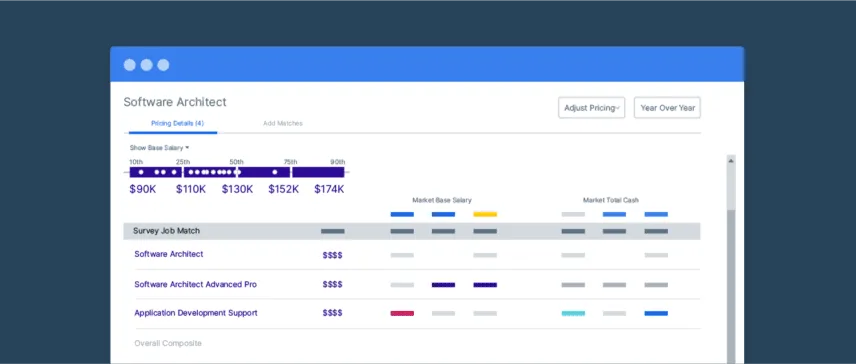Screen dimensions: 856x364
Task: Open the Adjust Pricing dropdown
Action: click(x=591, y=108)
